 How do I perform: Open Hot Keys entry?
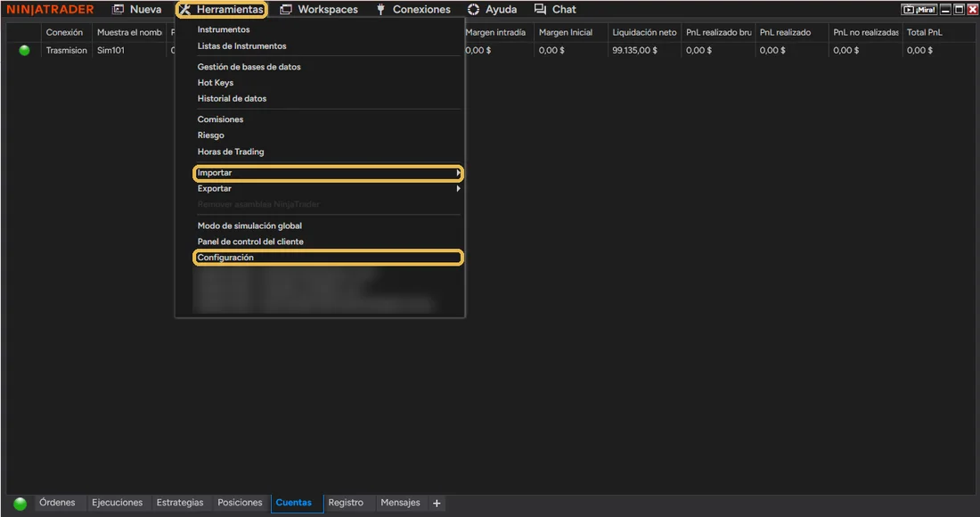[x=215, y=83]
